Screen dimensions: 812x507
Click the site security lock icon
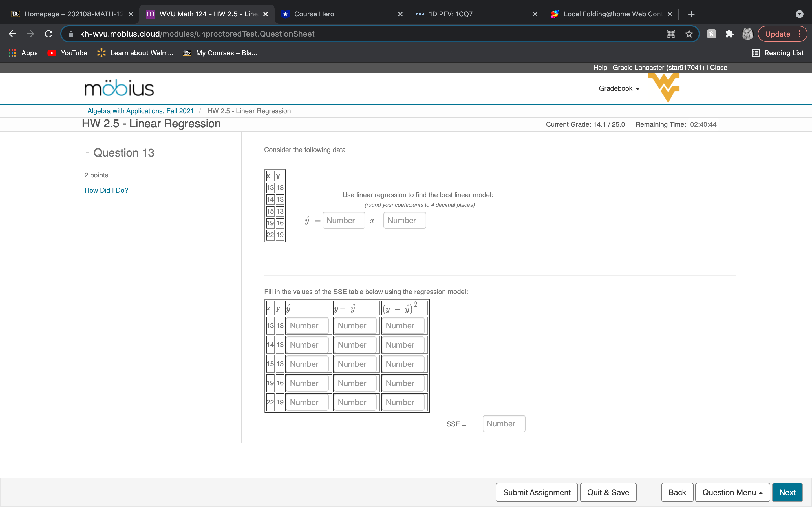click(x=70, y=34)
